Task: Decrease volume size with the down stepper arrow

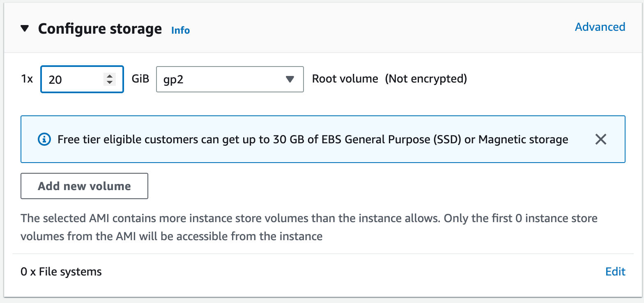Action: (x=109, y=82)
